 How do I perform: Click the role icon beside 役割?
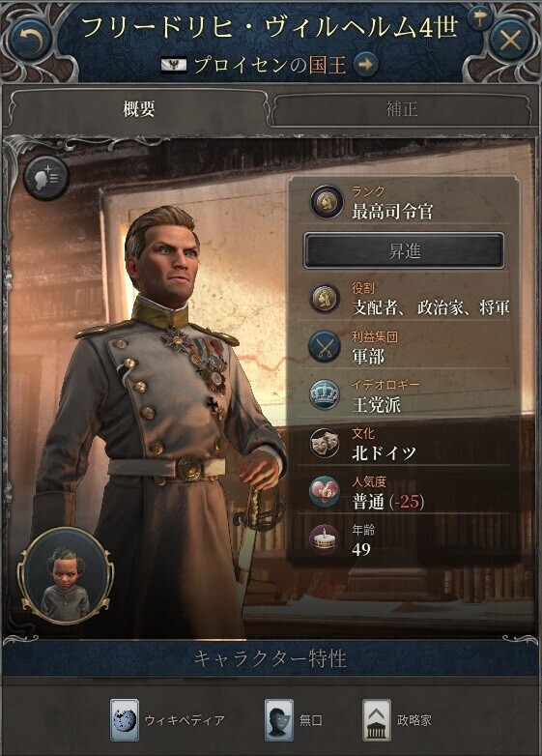tap(325, 299)
